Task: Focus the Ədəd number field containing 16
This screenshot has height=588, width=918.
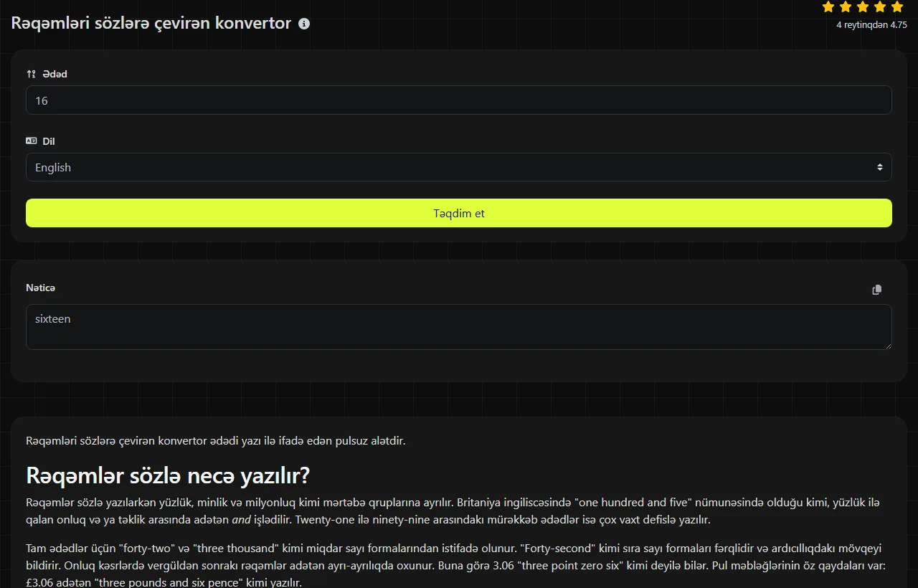Action: [459, 100]
